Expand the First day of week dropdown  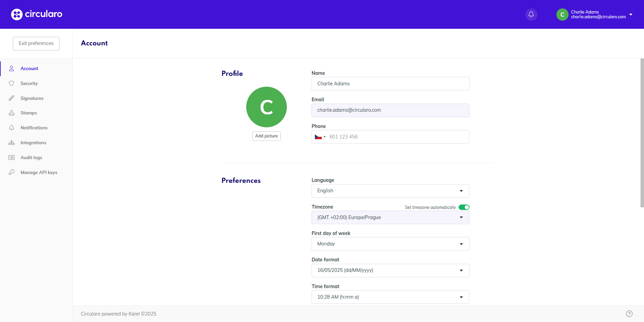pos(390,244)
